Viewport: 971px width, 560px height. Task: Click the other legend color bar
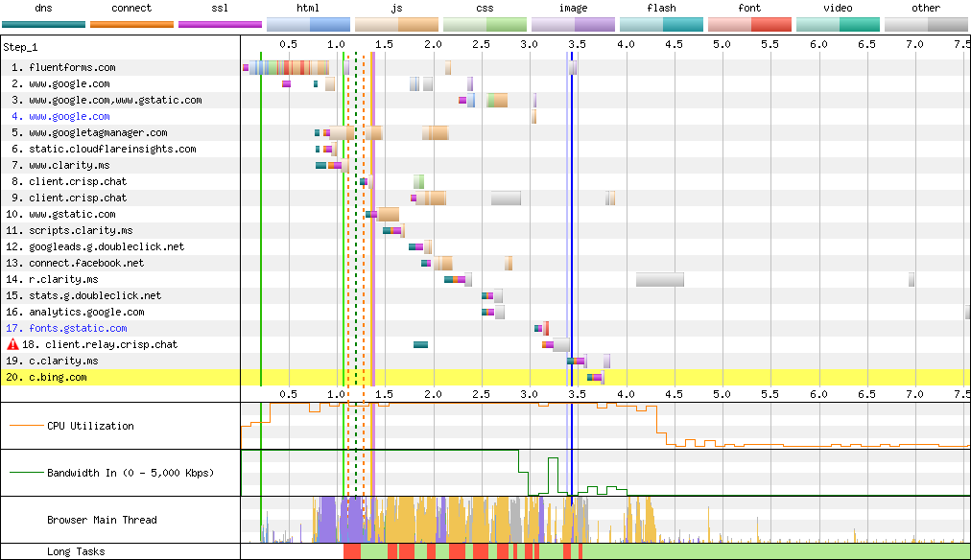click(927, 25)
